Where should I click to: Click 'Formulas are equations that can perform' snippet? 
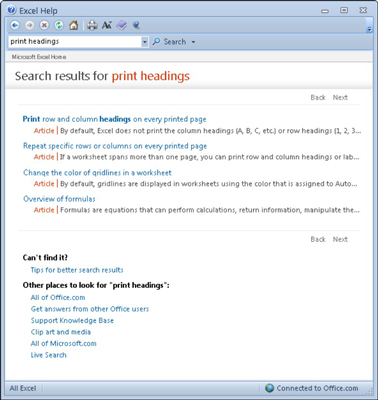[210, 210]
